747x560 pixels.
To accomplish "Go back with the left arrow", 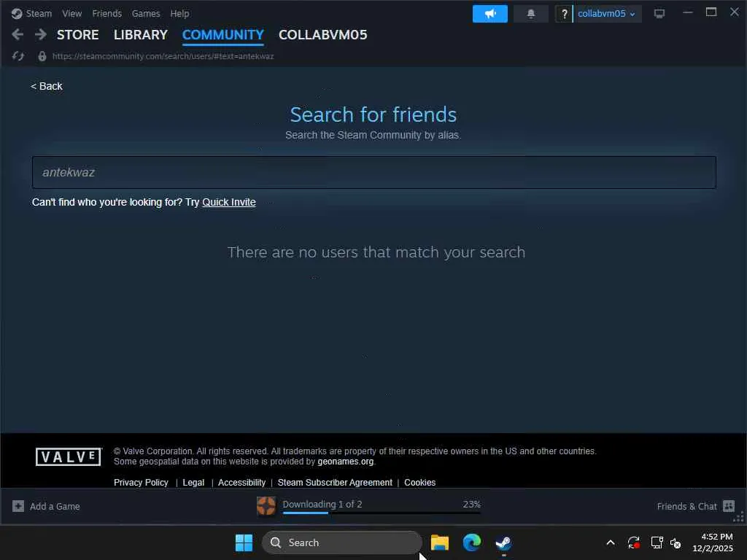I will coord(18,34).
